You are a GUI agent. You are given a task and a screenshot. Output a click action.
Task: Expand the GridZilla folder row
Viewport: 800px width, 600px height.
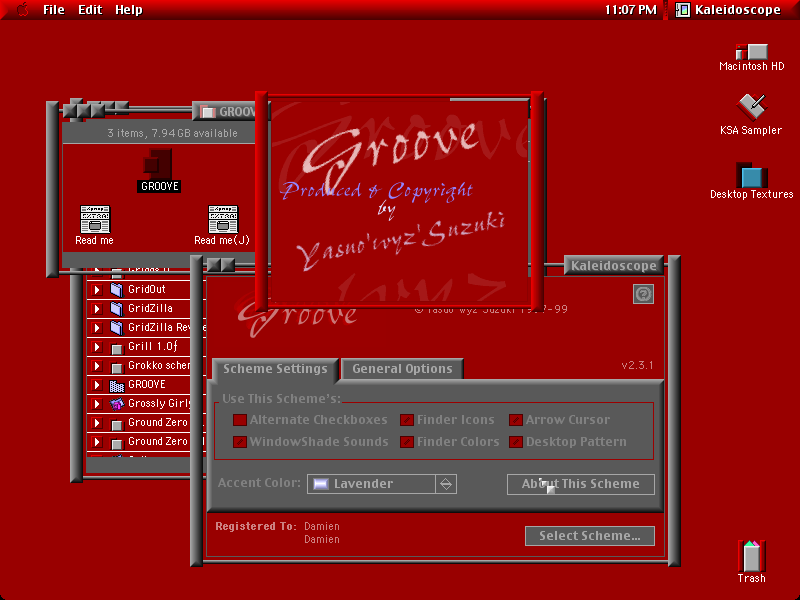click(x=96, y=309)
